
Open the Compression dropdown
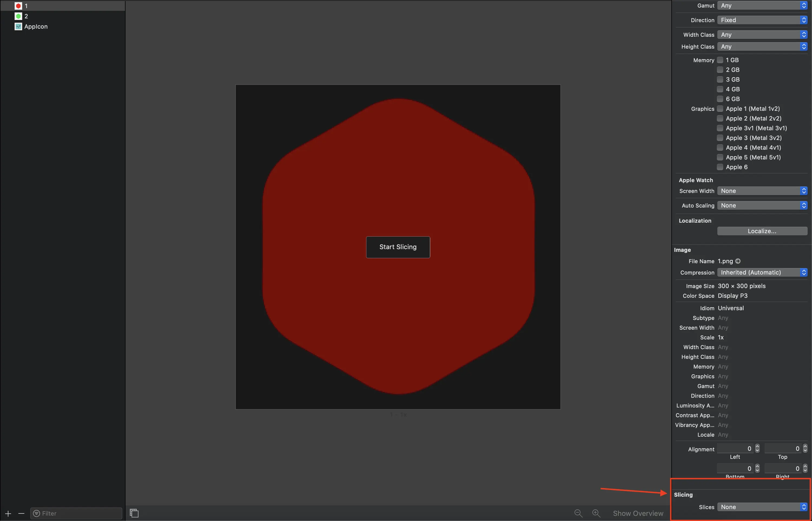coord(762,273)
